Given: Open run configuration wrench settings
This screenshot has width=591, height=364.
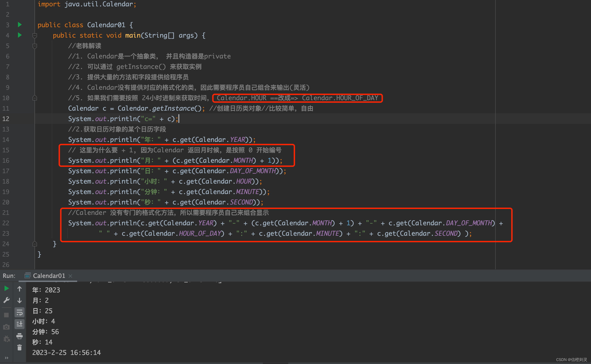Looking at the screenshot, I should pyautogui.click(x=7, y=300).
